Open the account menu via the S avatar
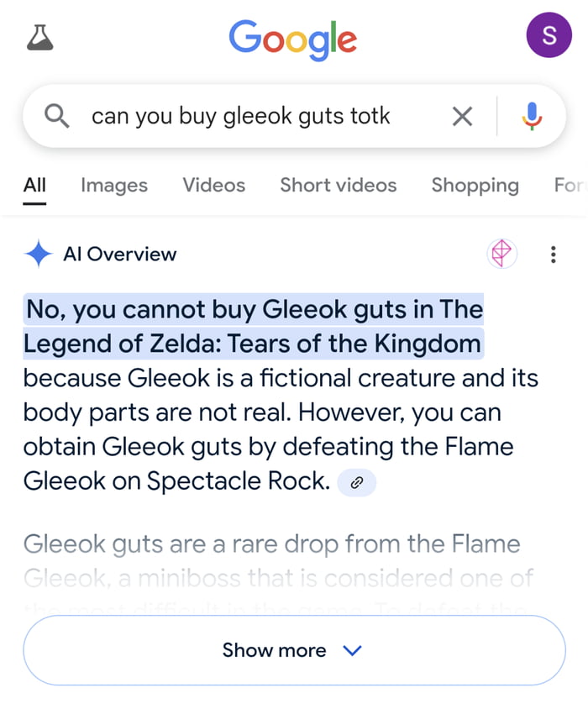The width and height of the screenshot is (588, 714). pos(549,35)
